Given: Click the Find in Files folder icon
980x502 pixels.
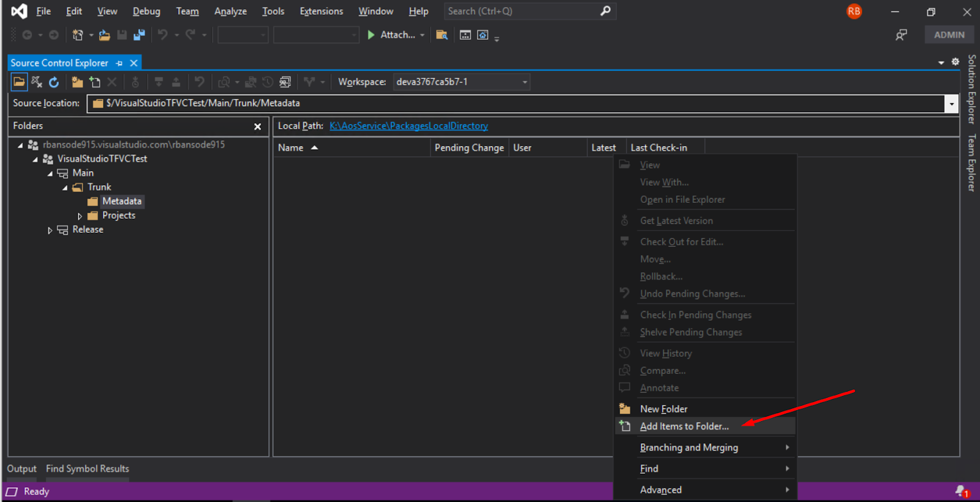Looking at the screenshot, I should point(442,35).
